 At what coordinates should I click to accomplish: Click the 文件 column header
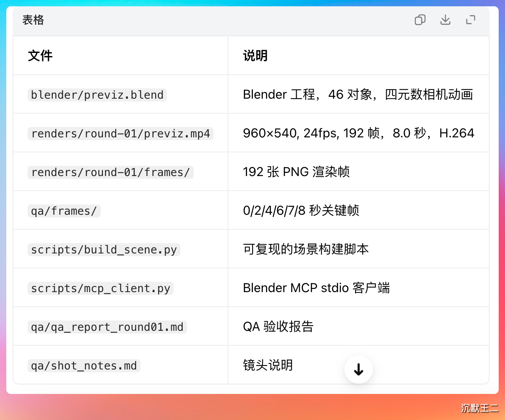click(40, 56)
